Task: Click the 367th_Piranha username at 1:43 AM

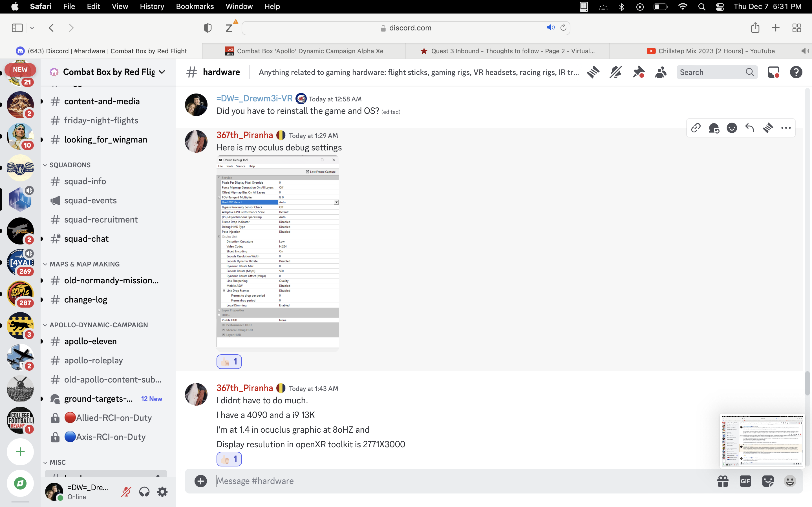Action: pos(245,388)
